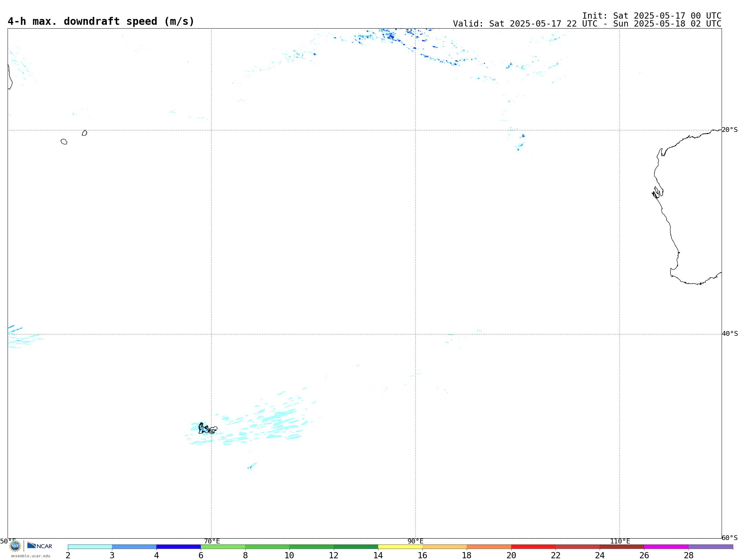Click the 70°E longitude label
Screen dimensions: 744x560
212,541
